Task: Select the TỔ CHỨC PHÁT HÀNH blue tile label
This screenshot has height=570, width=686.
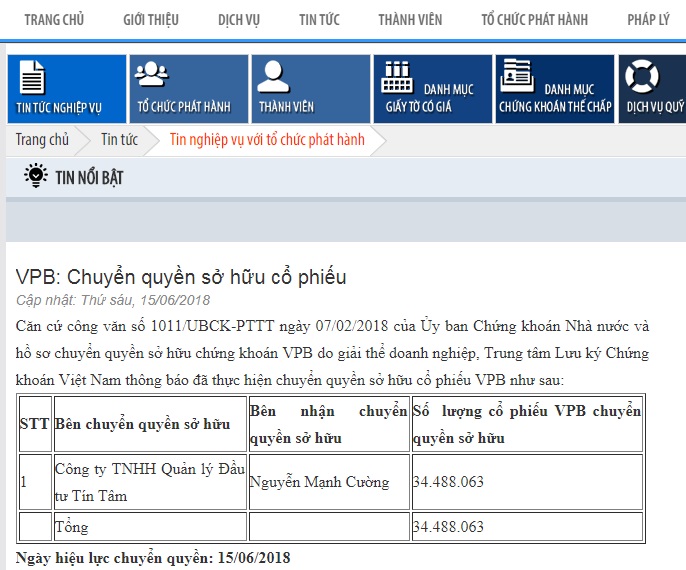Action: coord(184,107)
